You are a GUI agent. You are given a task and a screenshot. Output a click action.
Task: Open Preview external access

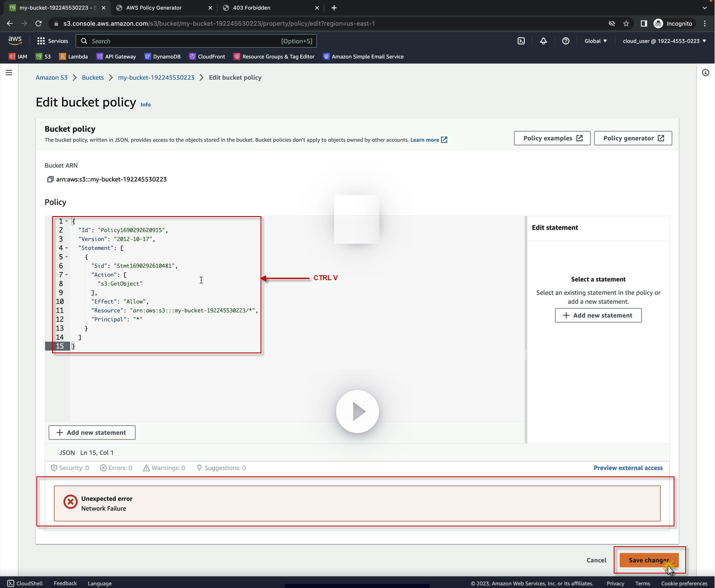628,468
